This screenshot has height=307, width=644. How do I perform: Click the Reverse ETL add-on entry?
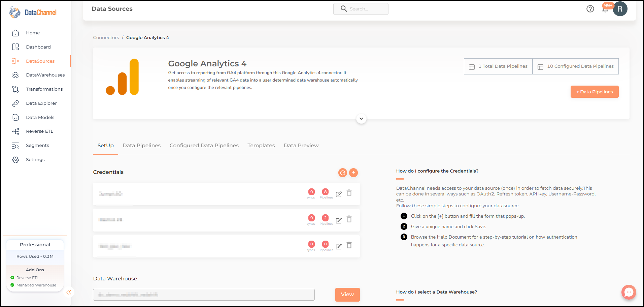pyautogui.click(x=28, y=278)
